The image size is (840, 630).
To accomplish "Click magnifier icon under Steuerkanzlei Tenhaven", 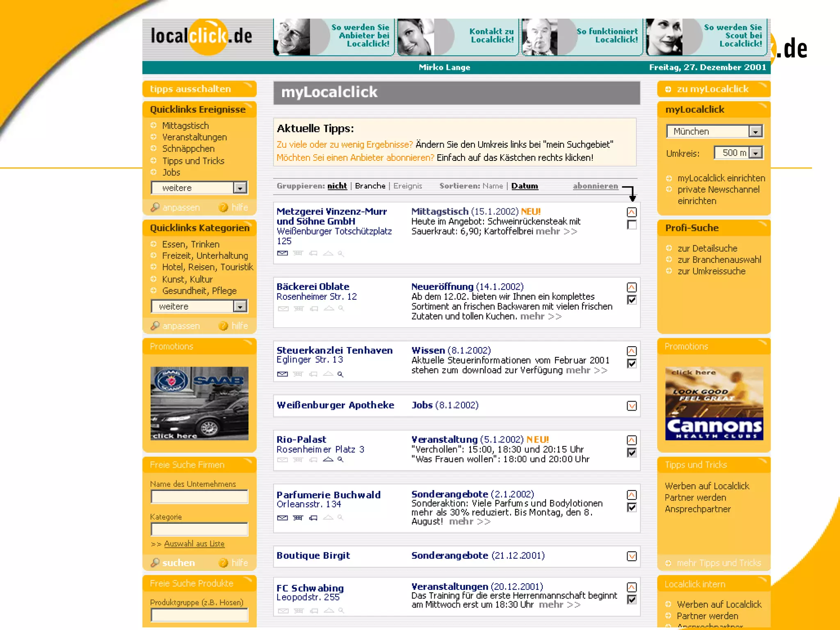I will tap(340, 374).
